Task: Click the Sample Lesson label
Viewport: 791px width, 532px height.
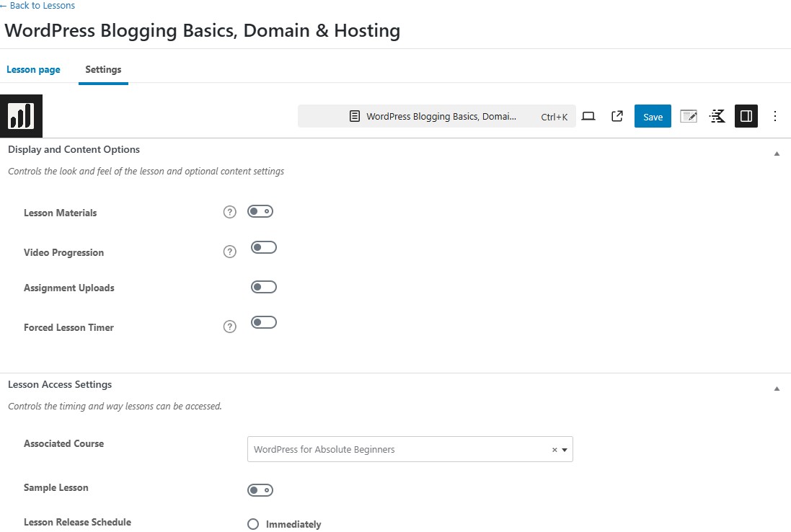Action: pos(56,487)
